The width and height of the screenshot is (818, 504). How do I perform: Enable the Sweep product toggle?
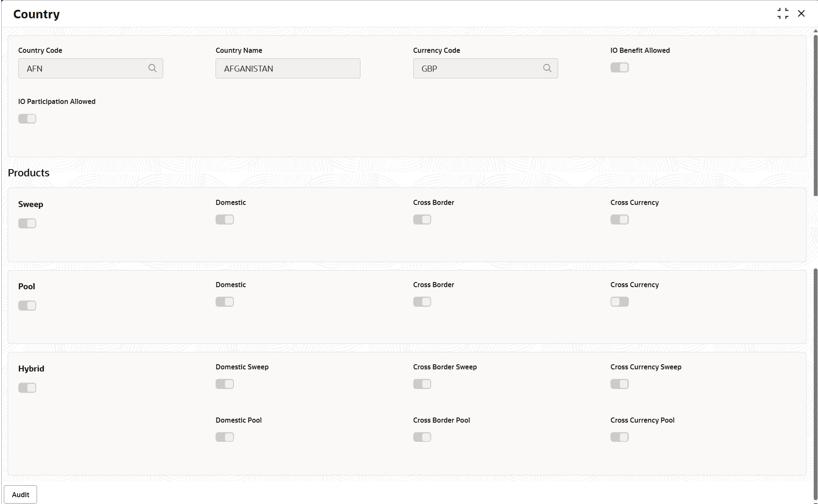pyautogui.click(x=27, y=223)
